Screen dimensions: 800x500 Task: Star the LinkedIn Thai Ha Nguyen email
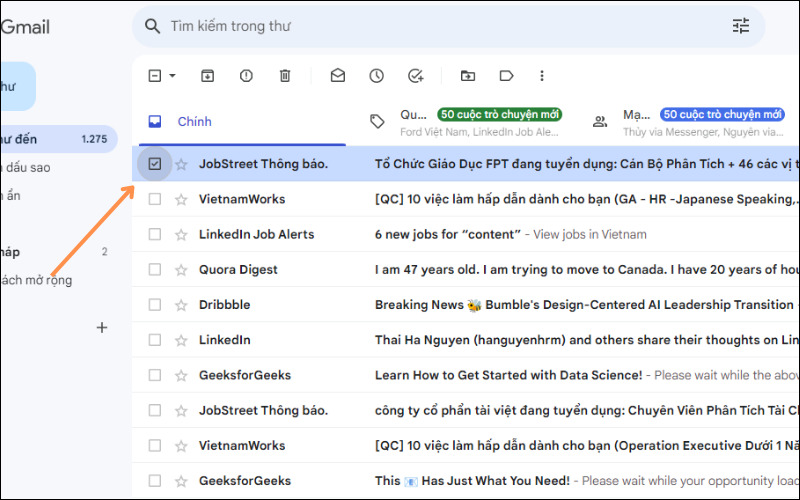(181, 340)
